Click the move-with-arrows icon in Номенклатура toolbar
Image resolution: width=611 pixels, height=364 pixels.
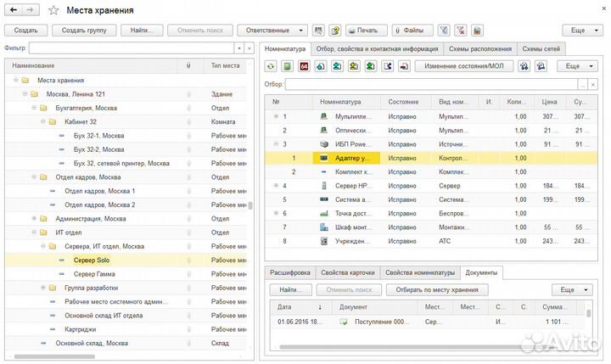[x=387, y=66]
